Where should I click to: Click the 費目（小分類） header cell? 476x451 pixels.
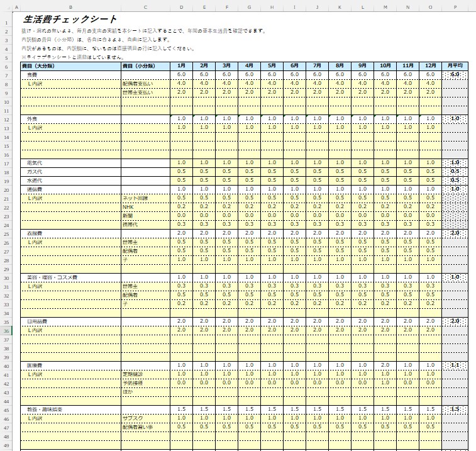pos(145,66)
